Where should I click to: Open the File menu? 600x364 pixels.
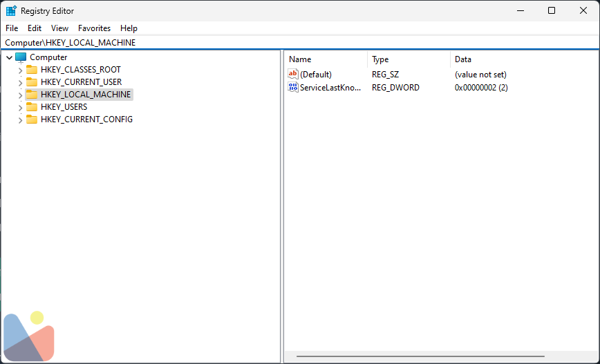click(12, 28)
